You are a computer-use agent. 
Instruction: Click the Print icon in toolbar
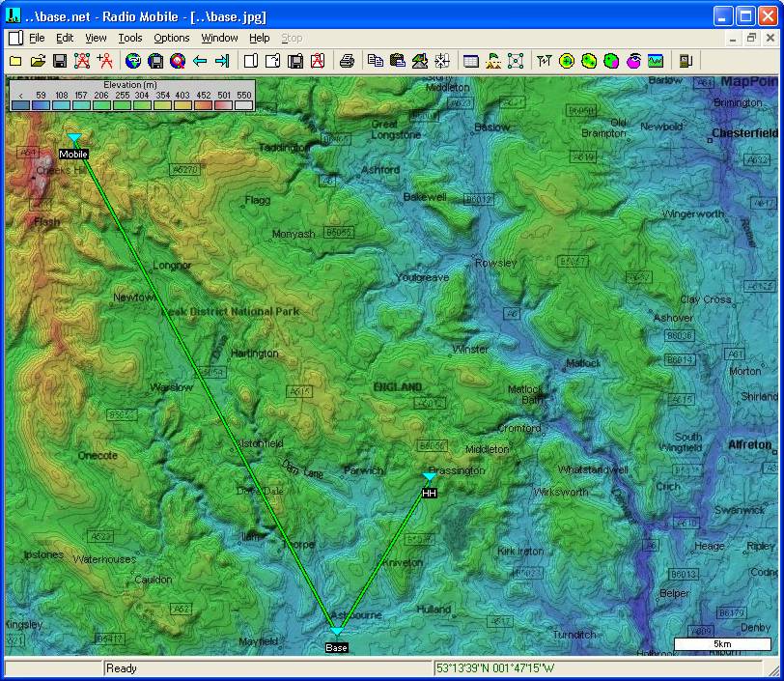[347, 61]
